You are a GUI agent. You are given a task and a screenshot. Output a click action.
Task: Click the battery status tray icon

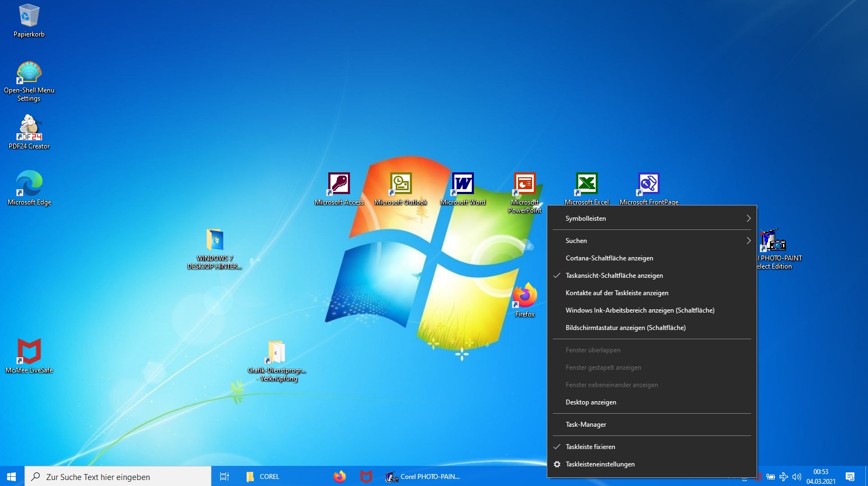click(x=771, y=477)
